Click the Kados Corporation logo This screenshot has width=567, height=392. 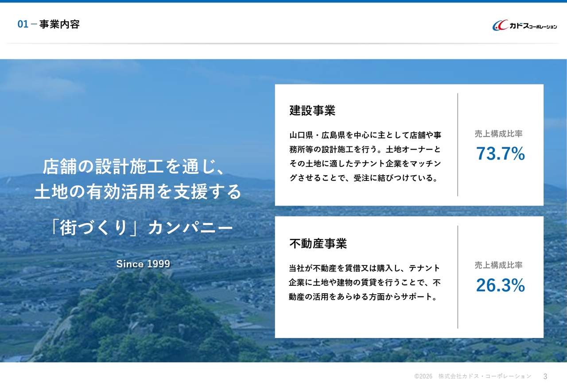(x=524, y=26)
